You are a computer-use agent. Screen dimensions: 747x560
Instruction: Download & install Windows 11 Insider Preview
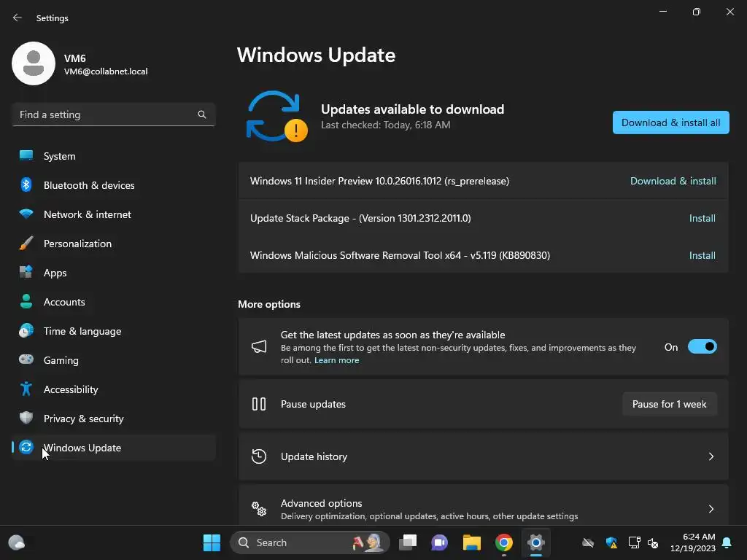pyautogui.click(x=673, y=181)
